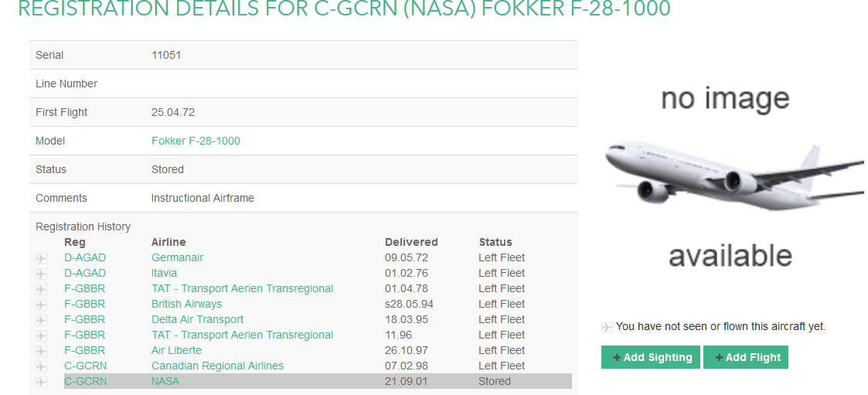The width and height of the screenshot is (868, 395).
Task: Open the British Airways airline link
Action: tap(186, 304)
